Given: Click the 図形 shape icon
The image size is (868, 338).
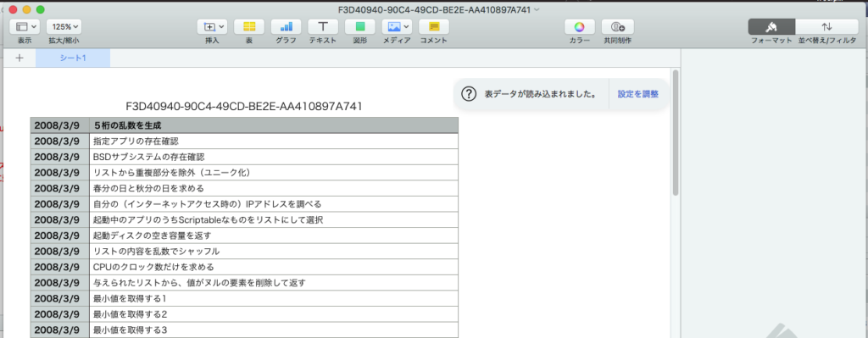Looking at the screenshot, I should click(359, 26).
